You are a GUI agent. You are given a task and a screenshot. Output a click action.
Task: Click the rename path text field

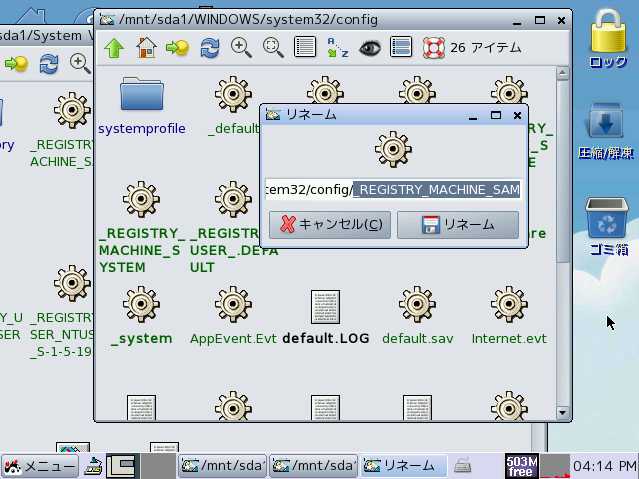[x=392, y=189]
